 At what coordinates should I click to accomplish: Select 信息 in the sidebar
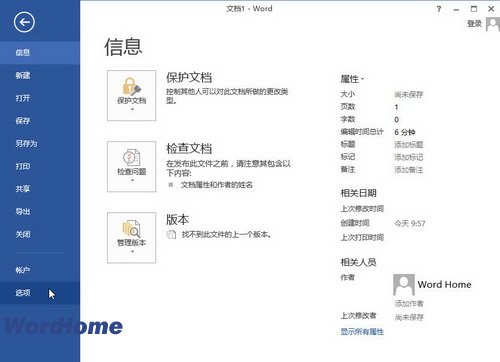[40, 53]
